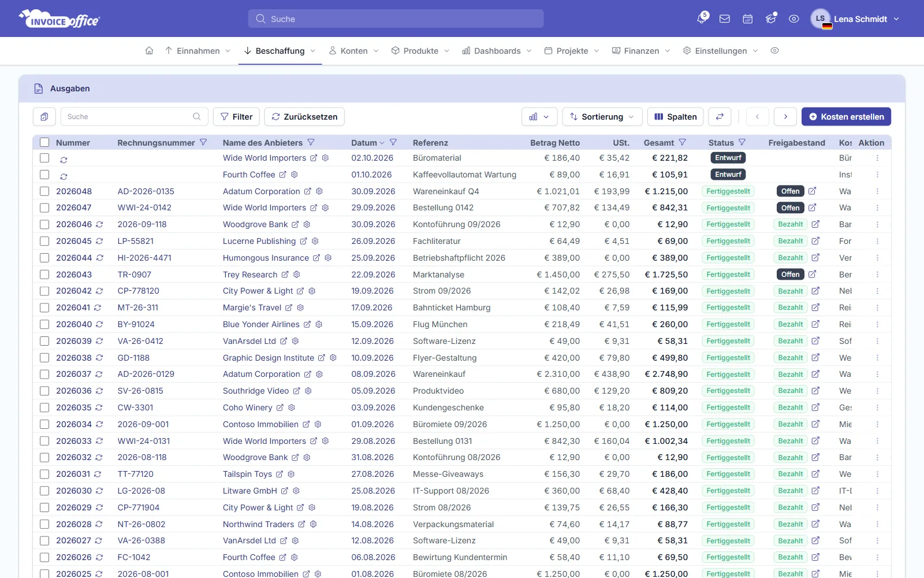924x578 pixels.
Task: Check the row 2026039 checkbox
Action: click(44, 341)
